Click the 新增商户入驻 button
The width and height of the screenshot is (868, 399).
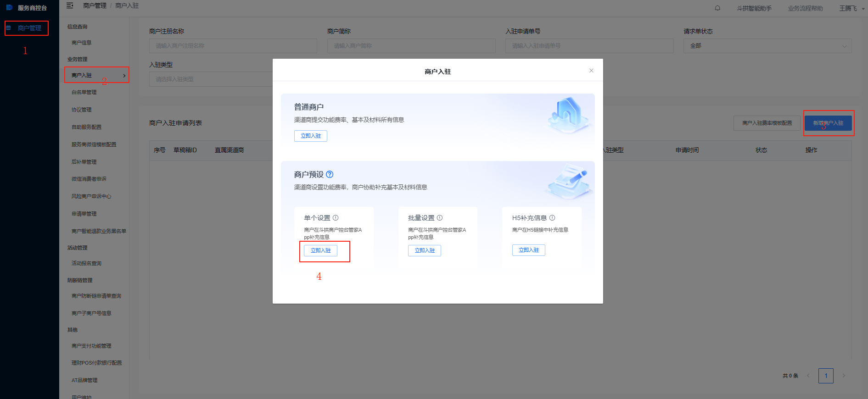pyautogui.click(x=828, y=123)
